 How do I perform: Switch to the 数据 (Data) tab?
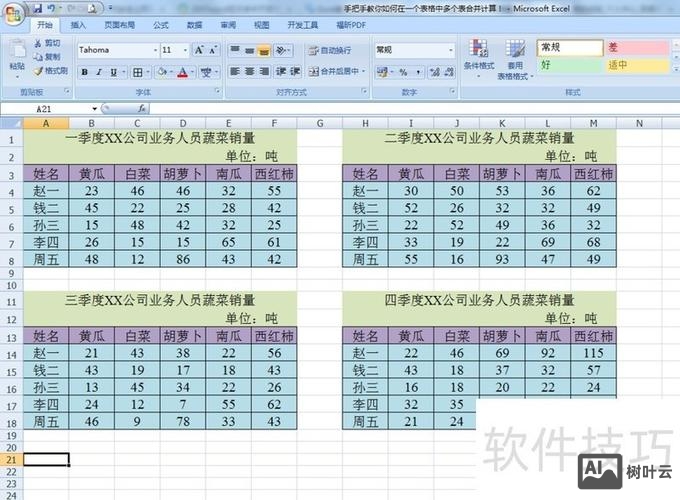point(194,25)
